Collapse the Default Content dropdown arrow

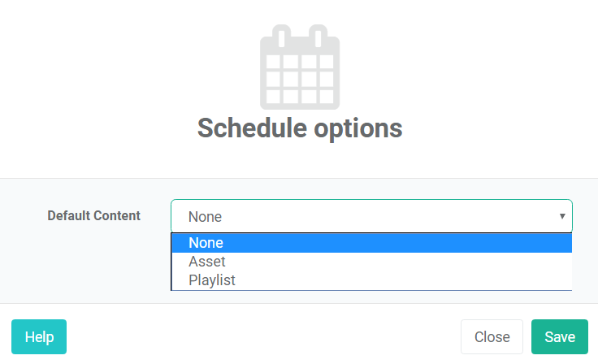562,216
